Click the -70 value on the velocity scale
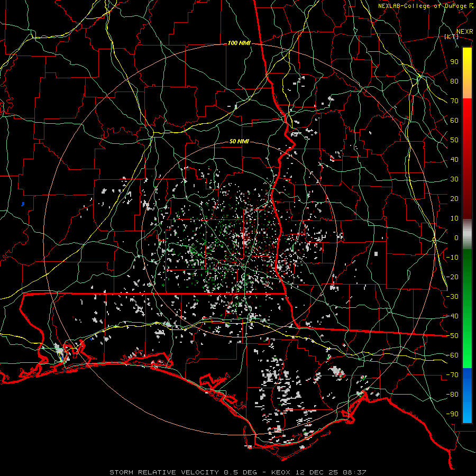This screenshot has height=476, width=476. 452,375
